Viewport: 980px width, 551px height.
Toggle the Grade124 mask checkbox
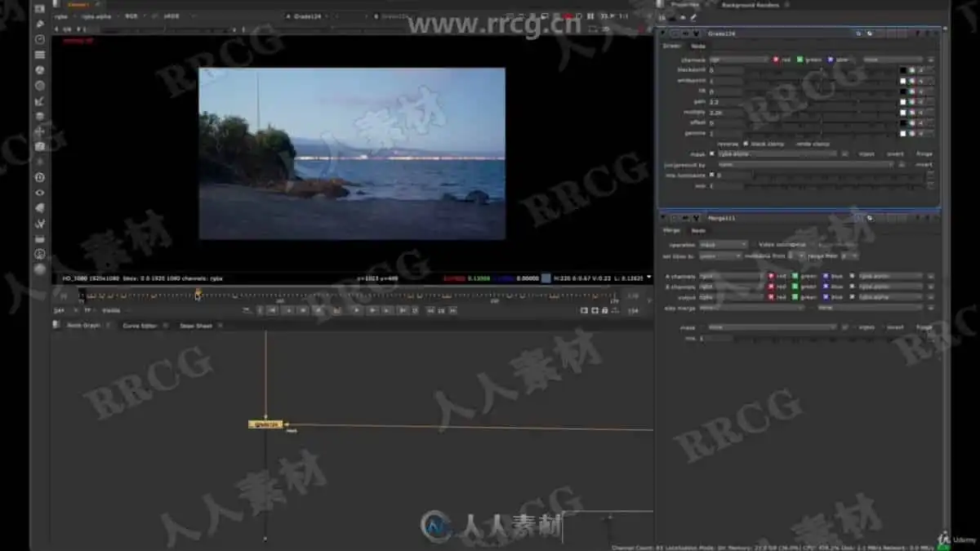click(713, 153)
